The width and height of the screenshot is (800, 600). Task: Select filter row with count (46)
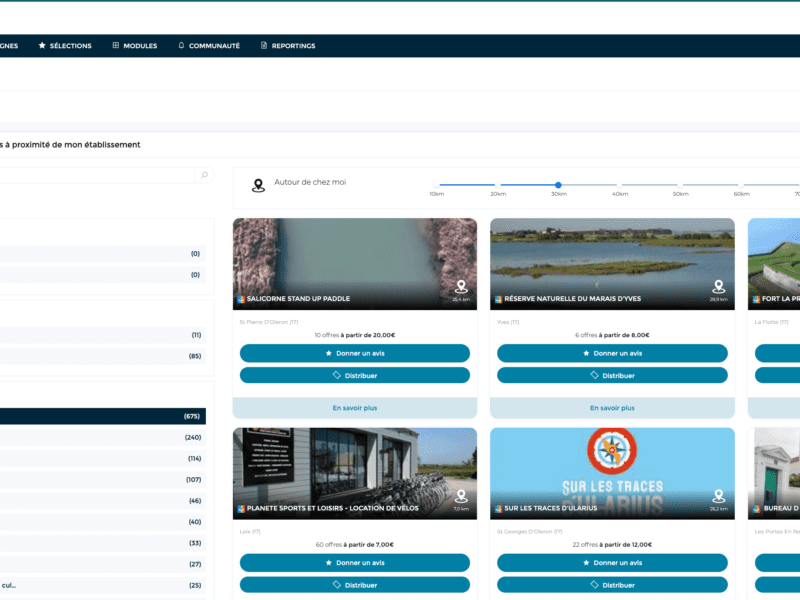103,501
